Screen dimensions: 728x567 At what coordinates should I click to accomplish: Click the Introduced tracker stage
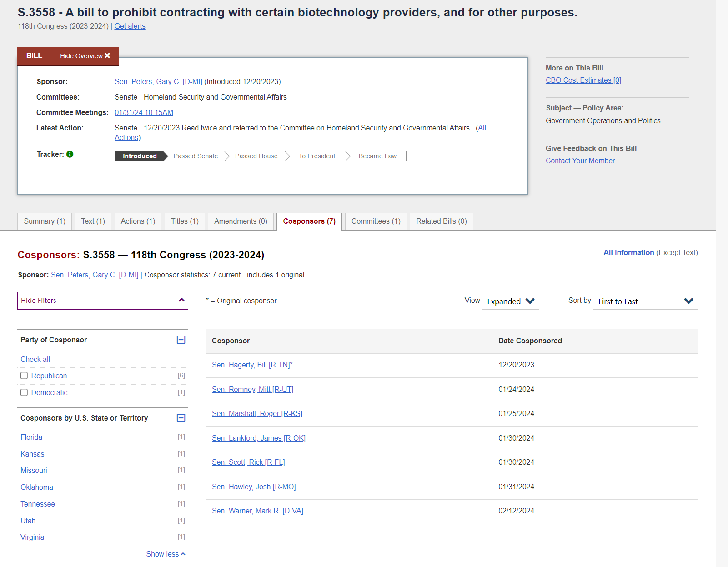pyautogui.click(x=140, y=156)
